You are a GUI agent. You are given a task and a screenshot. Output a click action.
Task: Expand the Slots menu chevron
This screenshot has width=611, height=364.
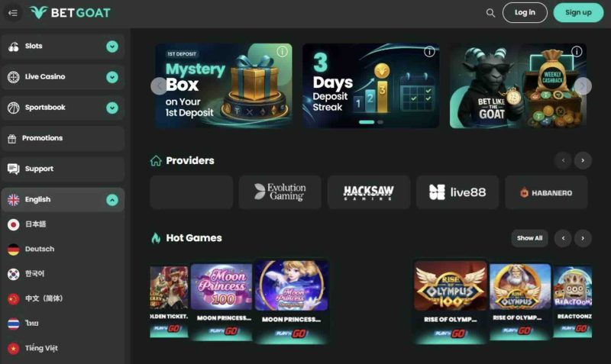[112, 47]
